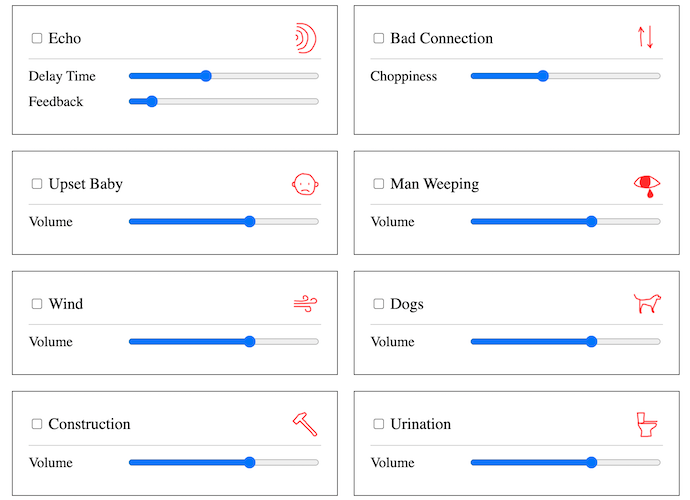Click the Man Weeping Volume slider knob
The height and width of the screenshot is (500, 690).
591,221
